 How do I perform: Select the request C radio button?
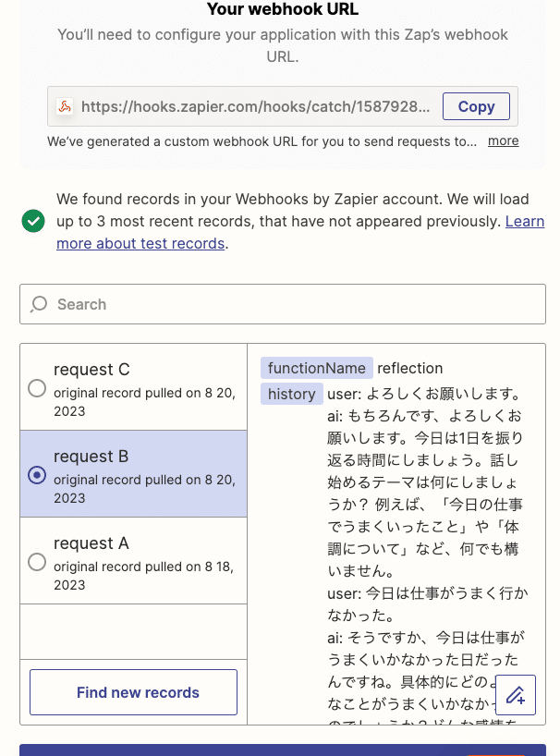pos(37,388)
